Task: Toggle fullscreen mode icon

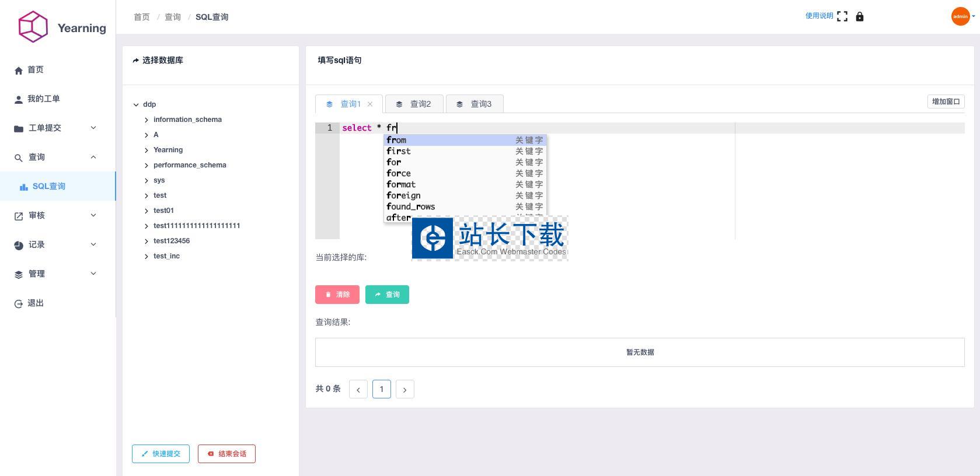Action: pos(842,16)
